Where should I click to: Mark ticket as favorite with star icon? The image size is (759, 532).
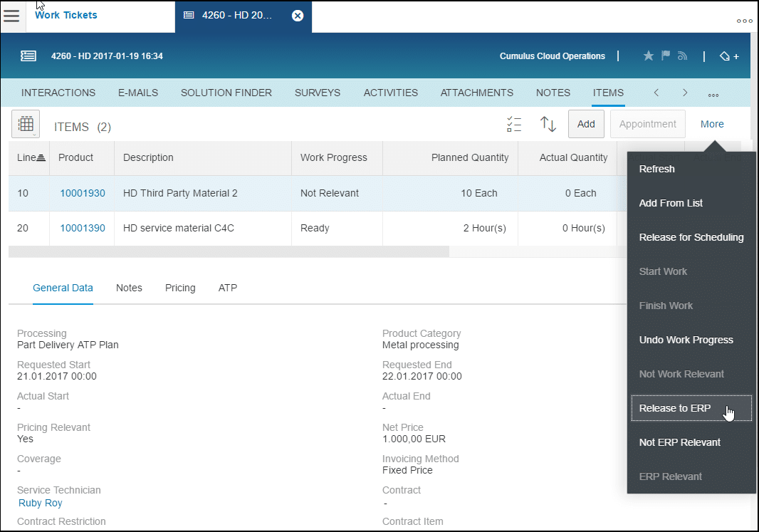coord(648,56)
